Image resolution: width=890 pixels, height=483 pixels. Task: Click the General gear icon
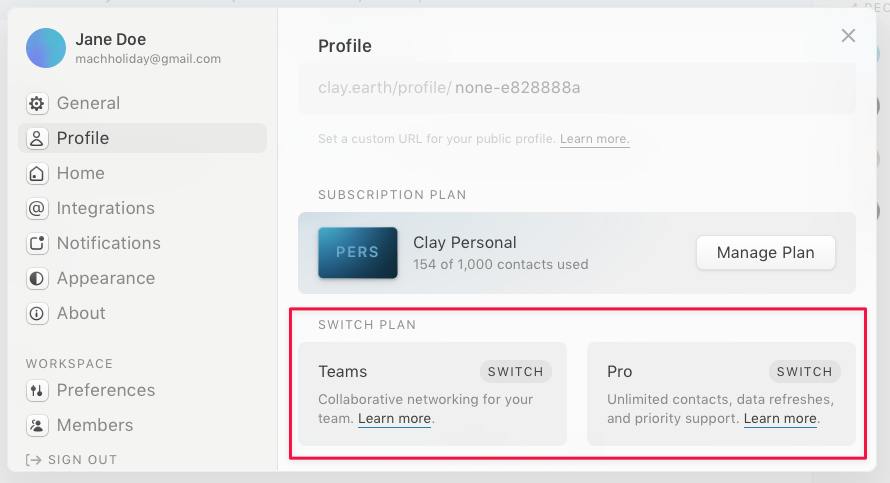37,104
